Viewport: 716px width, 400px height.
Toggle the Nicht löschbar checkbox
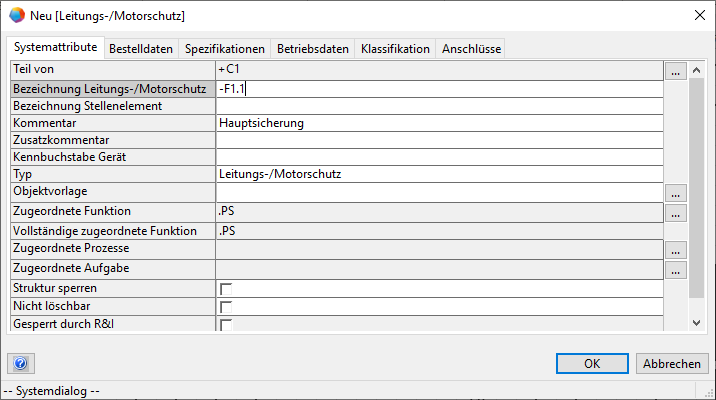[226, 307]
